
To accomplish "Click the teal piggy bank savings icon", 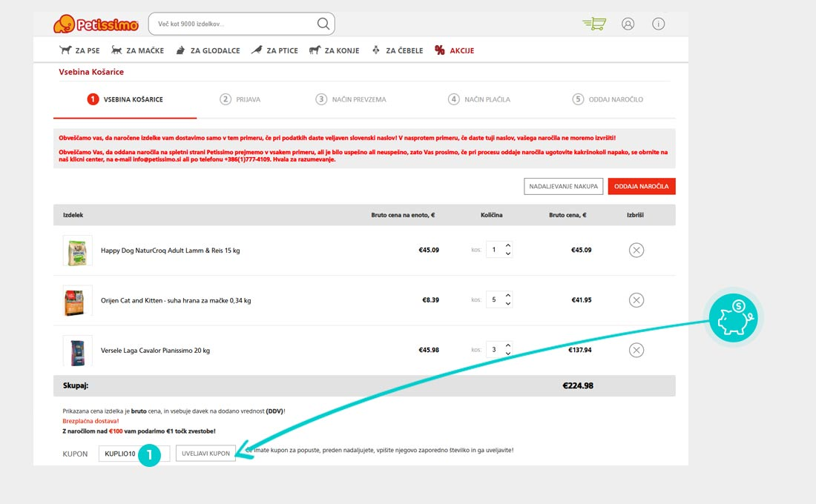I will (x=733, y=319).
